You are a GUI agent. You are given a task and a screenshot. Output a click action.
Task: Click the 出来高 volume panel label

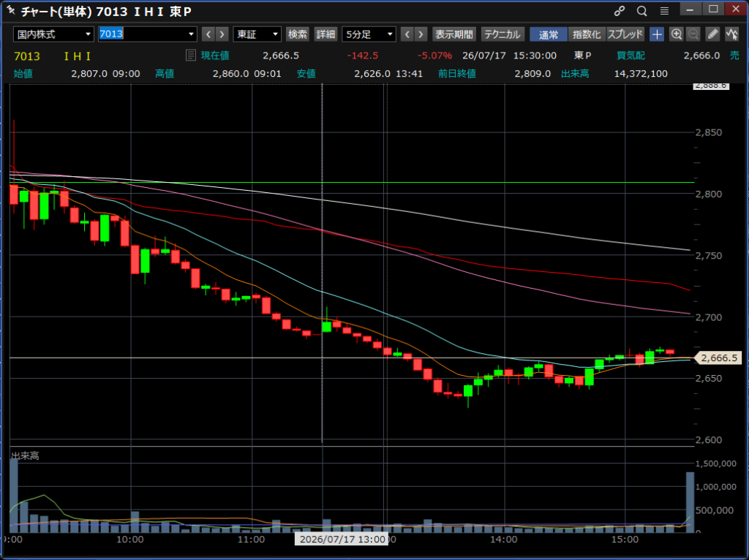[25, 455]
